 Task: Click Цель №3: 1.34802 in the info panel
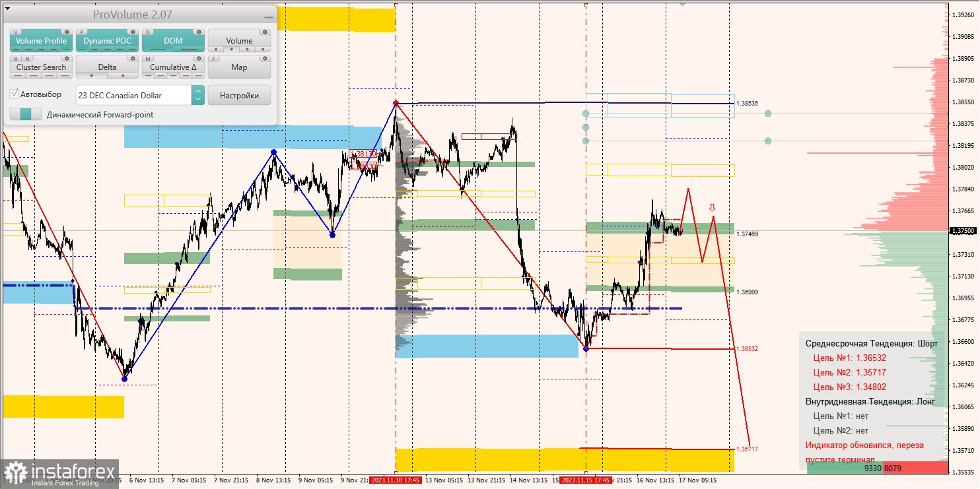coord(849,387)
